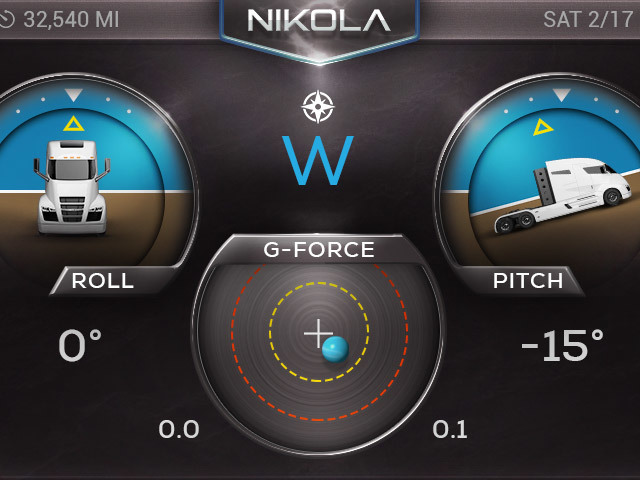
Task: Click the G-FORCE header label
Action: pyautogui.click(x=319, y=249)
